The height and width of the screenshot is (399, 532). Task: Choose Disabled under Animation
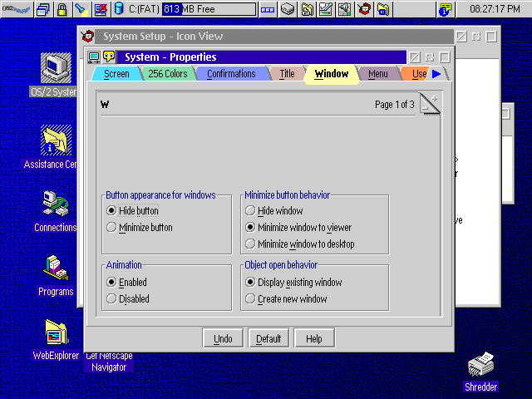(111, 299)
